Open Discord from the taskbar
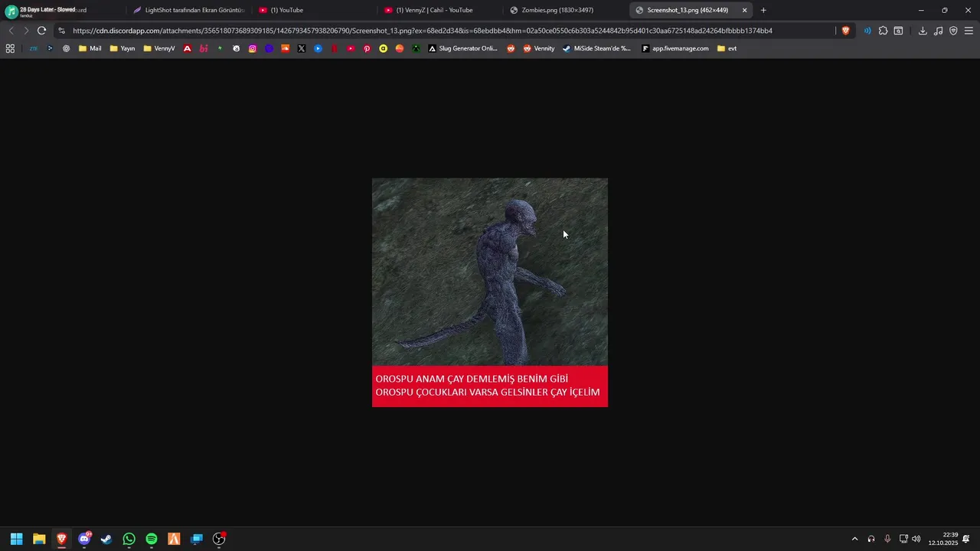 (x=84, y=539)
